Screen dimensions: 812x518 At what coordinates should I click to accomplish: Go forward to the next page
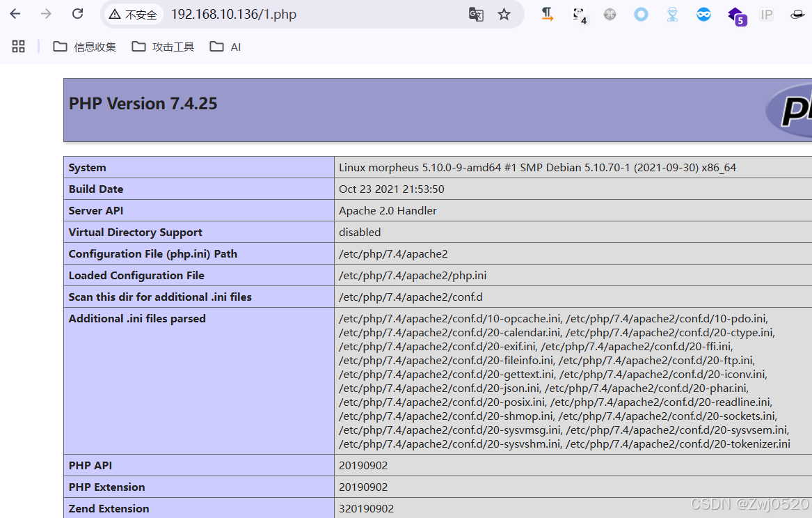tap(46, 14)
